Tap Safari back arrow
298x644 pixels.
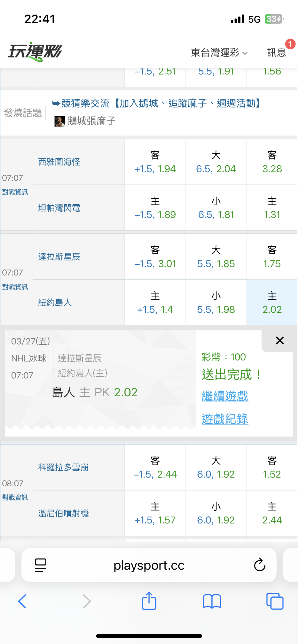[x=22, y=601]
